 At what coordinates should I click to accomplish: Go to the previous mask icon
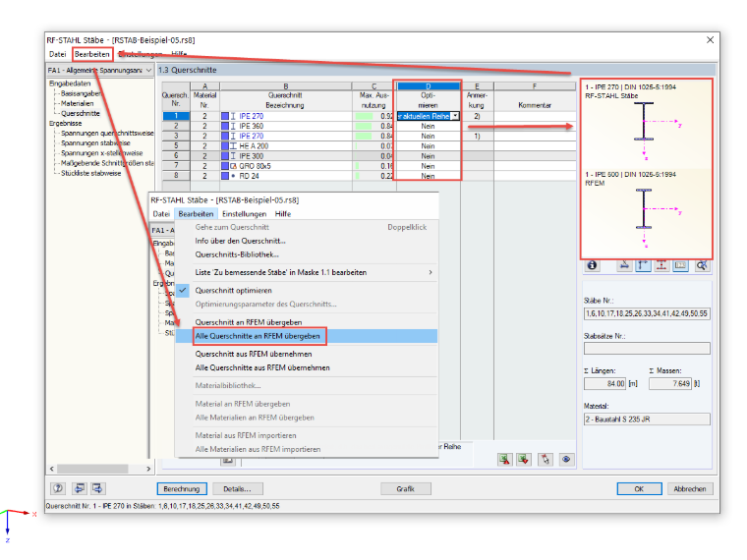79,488
